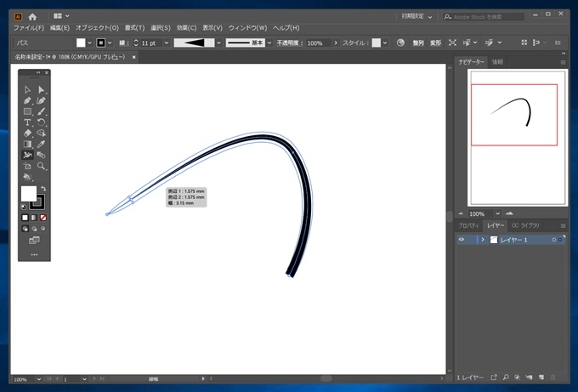Select the Paintbrush tool
The height and width of the screenshot is (392, 578).
pos(42,111)
